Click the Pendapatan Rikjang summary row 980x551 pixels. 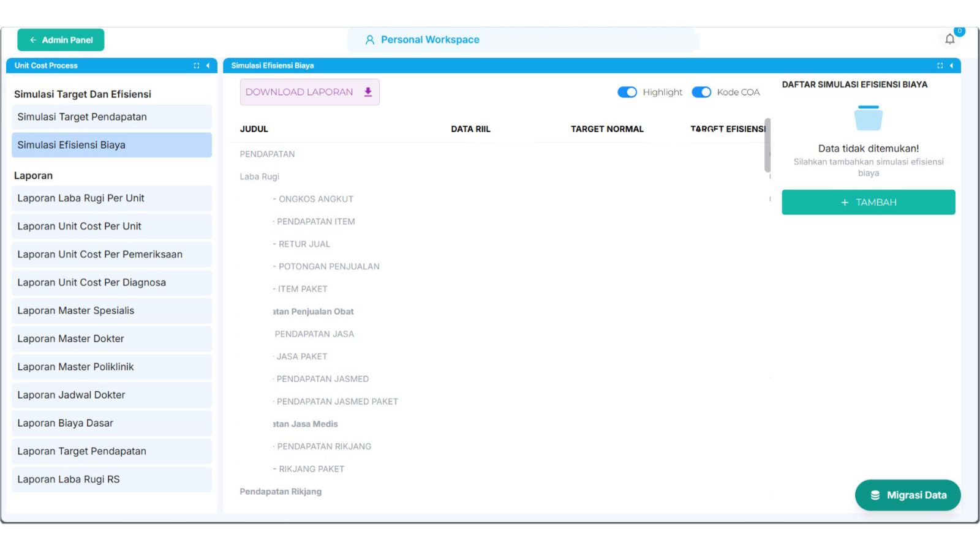click(x=499, y=492)
